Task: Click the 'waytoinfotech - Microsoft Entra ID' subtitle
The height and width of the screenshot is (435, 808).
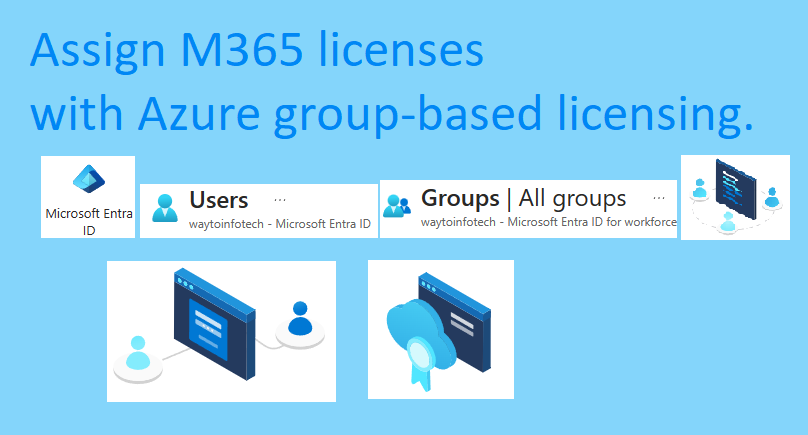Action: coord(280,224)
